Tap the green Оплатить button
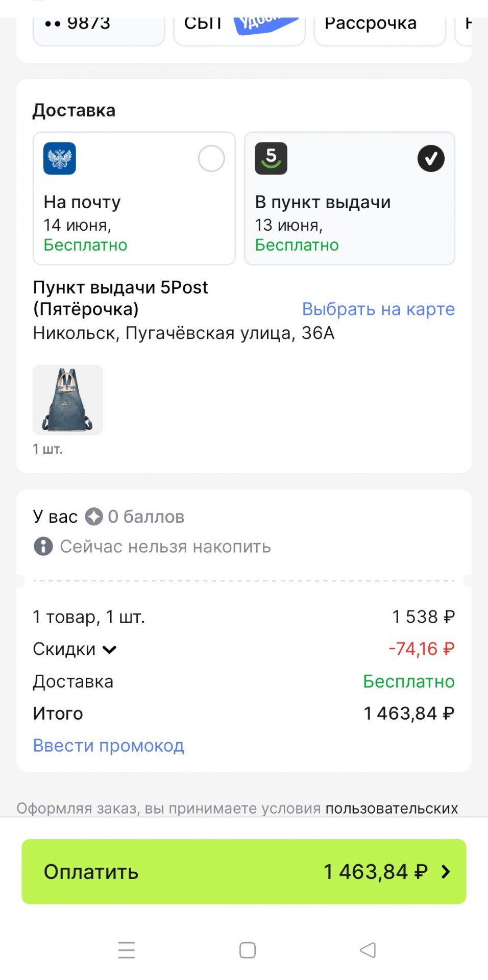The height and width of the screenshot is (980, 488). click(244, 871)
